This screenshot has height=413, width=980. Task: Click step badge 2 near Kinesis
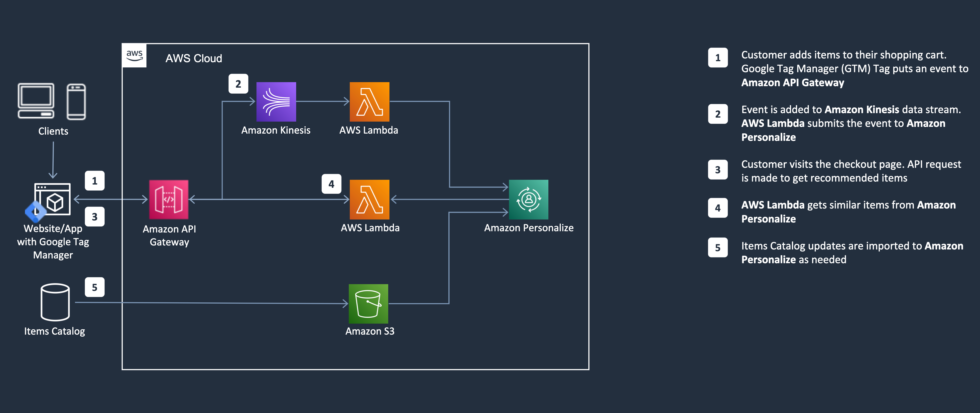pos(238,84)
